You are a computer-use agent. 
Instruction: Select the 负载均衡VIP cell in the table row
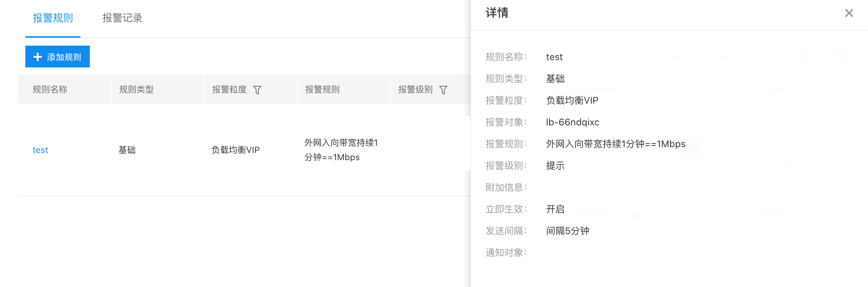[x=235, y=150]
